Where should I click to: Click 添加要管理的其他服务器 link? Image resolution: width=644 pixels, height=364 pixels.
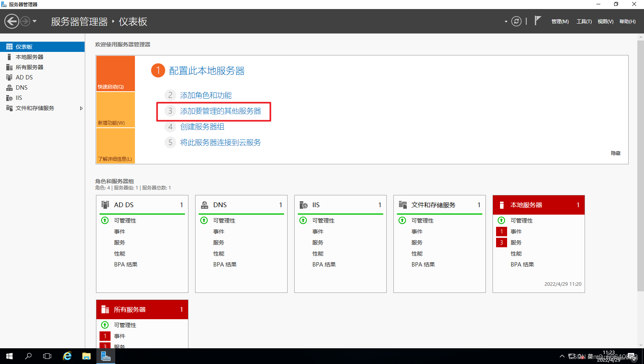pyautogui.click(x=220, y=111)
